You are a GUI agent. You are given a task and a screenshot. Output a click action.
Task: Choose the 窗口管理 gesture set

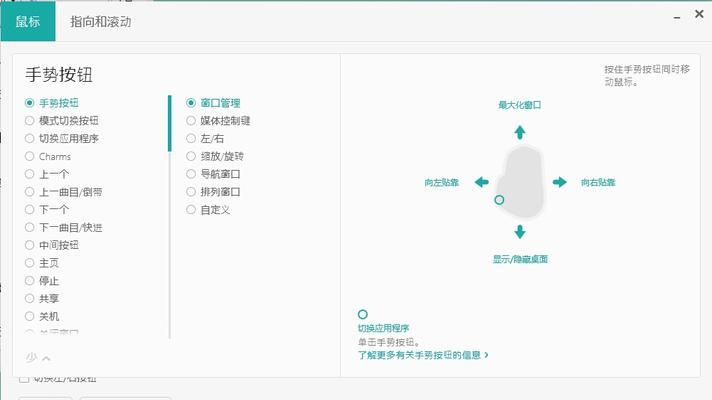pyautogui.click(x=191, y=103)
